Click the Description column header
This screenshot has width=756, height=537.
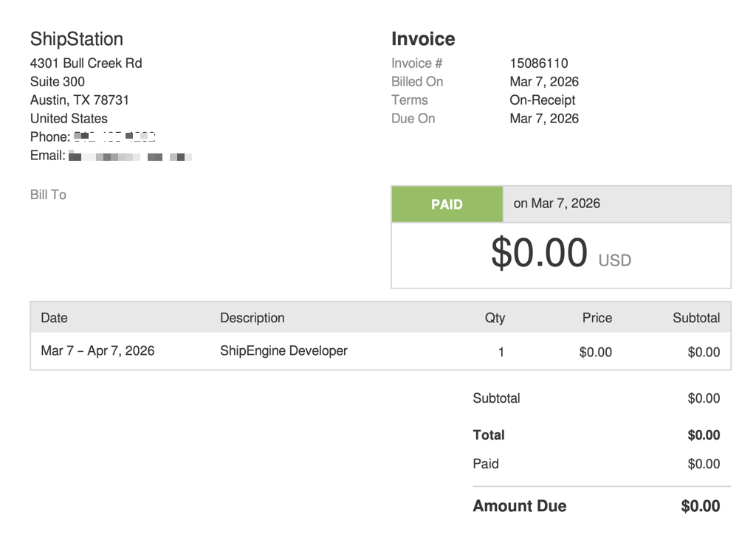tap(252, 317)
